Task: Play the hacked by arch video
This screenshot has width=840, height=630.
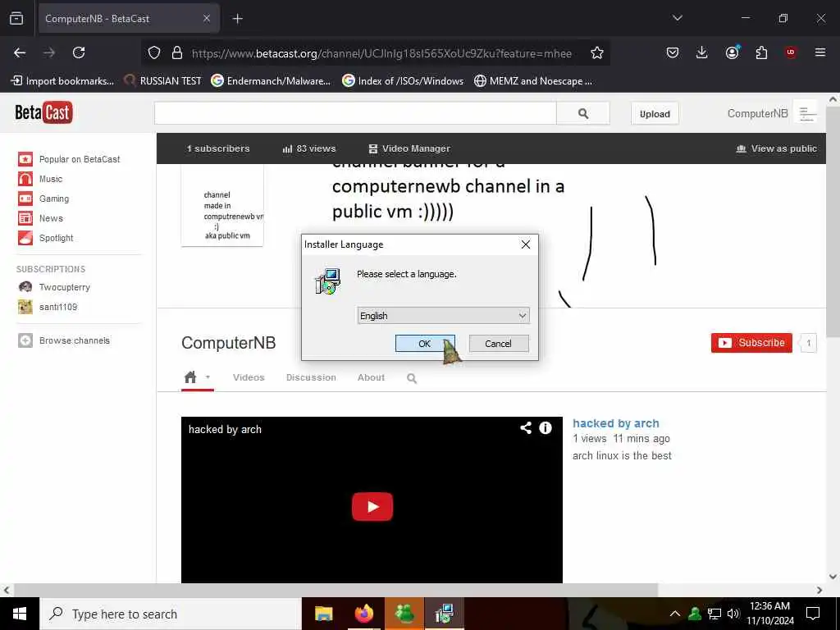Action: (372, 506)
